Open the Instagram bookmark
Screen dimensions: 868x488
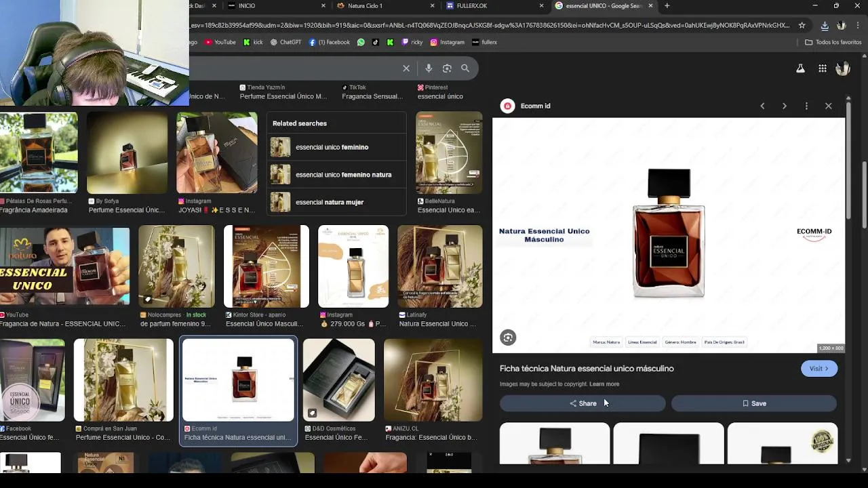pos(448,42)
